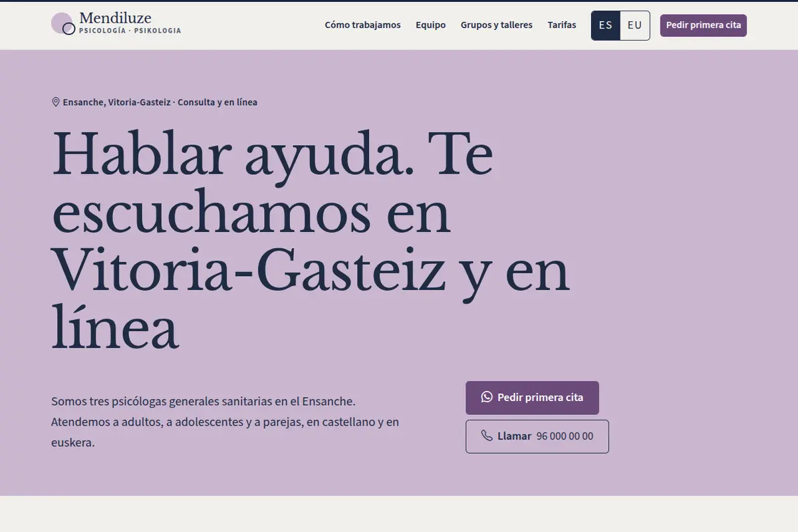Click header Pedir primera cita button
Viewport: 798px width, 532px height.
[x=704, y=25]
